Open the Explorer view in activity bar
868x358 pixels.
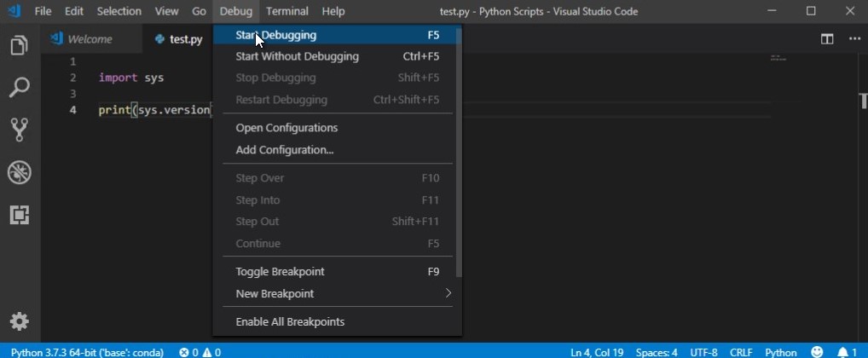point(20,45)
